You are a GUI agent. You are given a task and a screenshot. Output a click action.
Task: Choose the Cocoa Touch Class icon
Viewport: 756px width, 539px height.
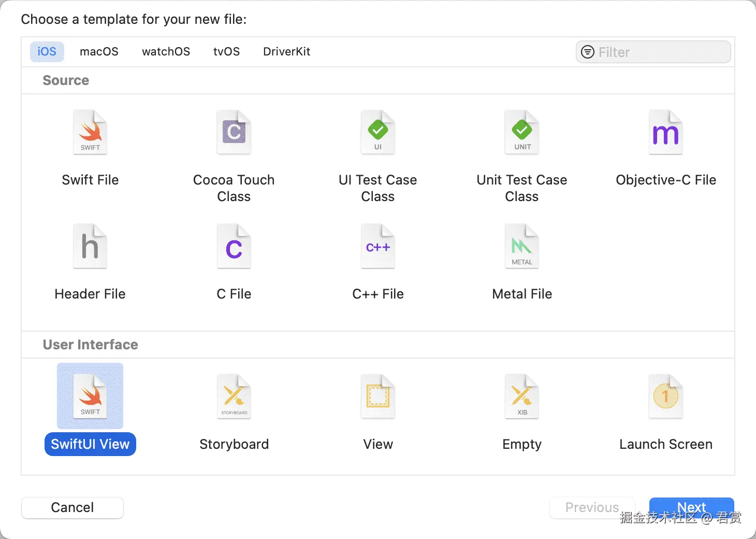234,133
